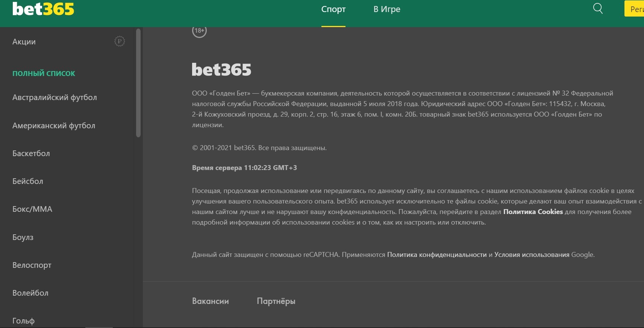Viewport: 644px width, 328px height.
Task: Open the search magnifier icon
Action: pyautogui.click(x=598, y=8)
